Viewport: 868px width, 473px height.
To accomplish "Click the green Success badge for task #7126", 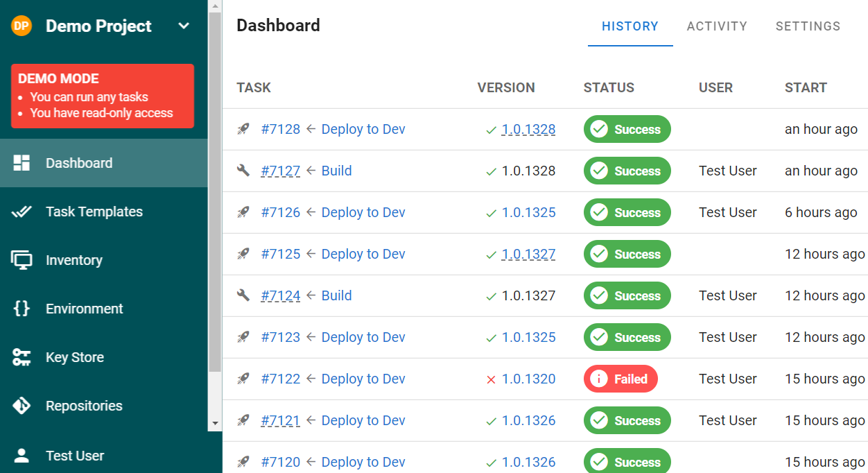I will 627,212.
